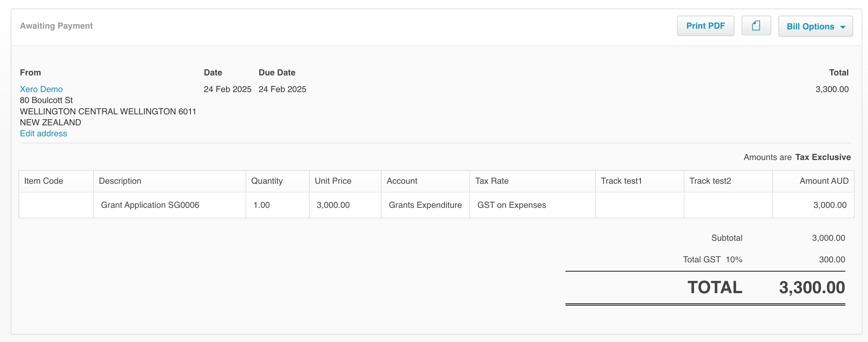Open the Xero Demo contact link
The width and height of the screenshot is (868, 342).
point(41,89)
